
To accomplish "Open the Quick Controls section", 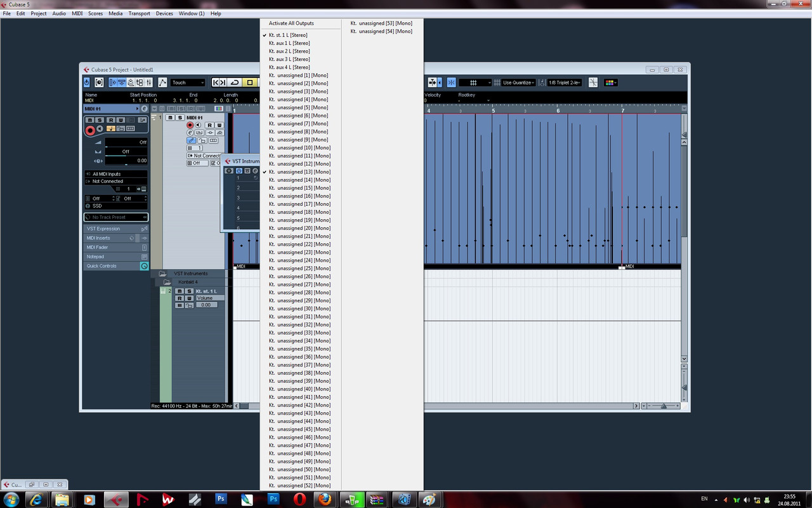I will coord(116,266).
